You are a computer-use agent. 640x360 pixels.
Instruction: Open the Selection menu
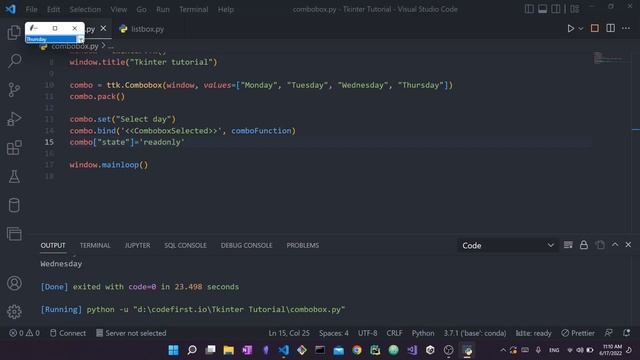point(85,9)
